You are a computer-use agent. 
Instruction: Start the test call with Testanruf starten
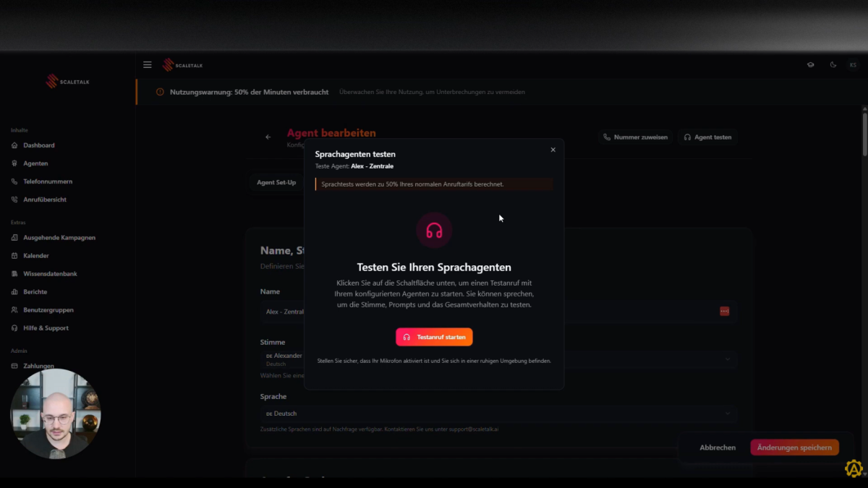point(434,337)
